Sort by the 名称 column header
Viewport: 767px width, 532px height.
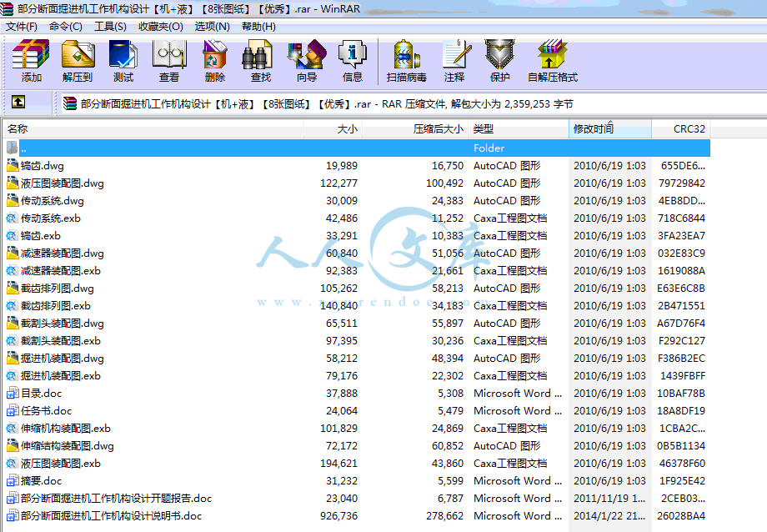(153, 128)
